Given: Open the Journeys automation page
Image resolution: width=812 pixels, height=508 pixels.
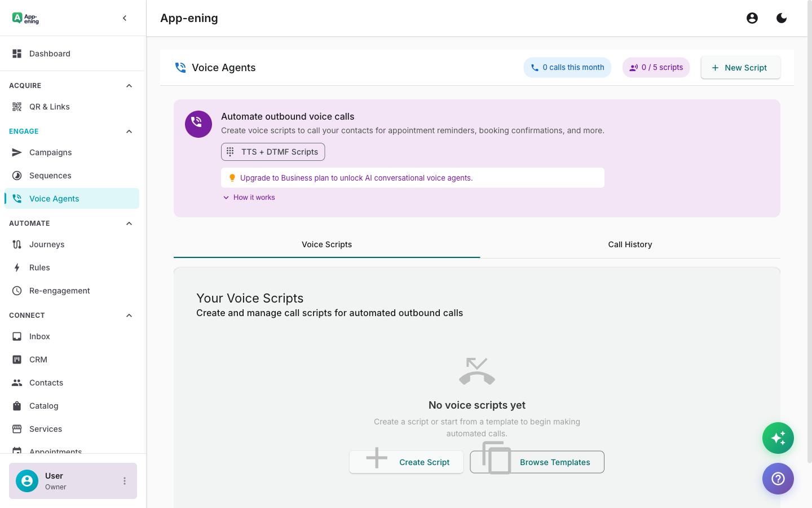Looking at the screenshot, I should pos(47,244).
